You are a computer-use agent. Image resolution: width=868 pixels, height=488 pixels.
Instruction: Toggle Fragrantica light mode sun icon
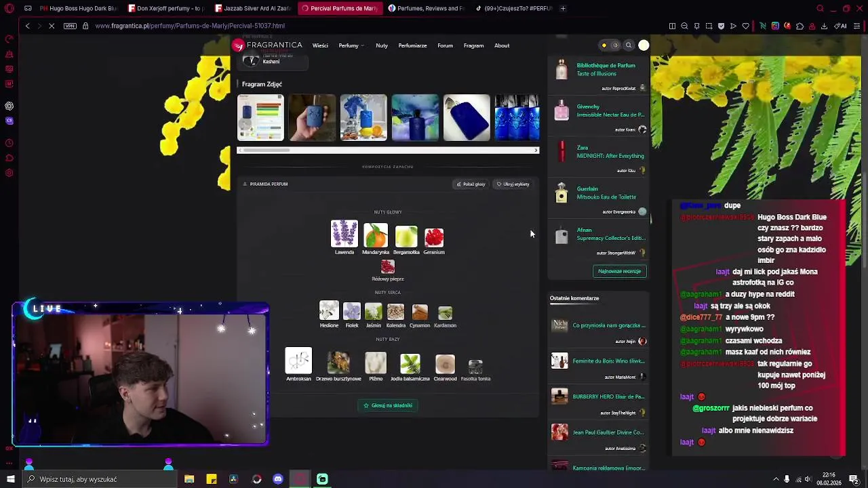point(604,45)
